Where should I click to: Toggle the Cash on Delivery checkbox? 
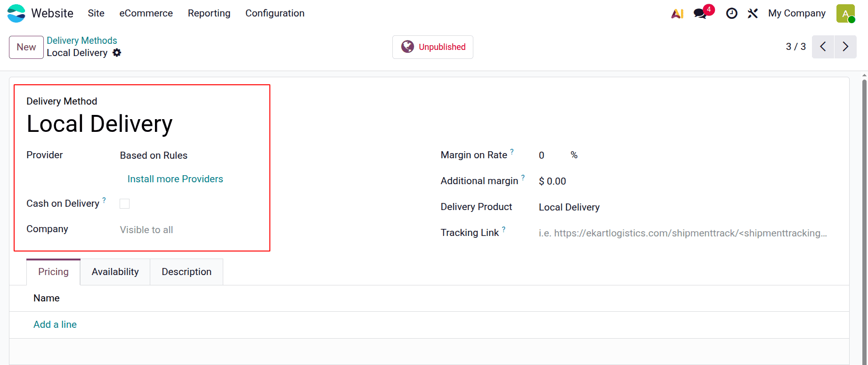tap(124, 203)
